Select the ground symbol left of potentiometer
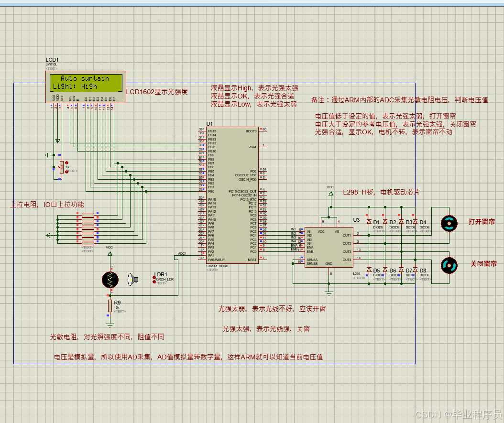Image resolution: width=504 pixels, height=423 pixels. click(48, 155)
